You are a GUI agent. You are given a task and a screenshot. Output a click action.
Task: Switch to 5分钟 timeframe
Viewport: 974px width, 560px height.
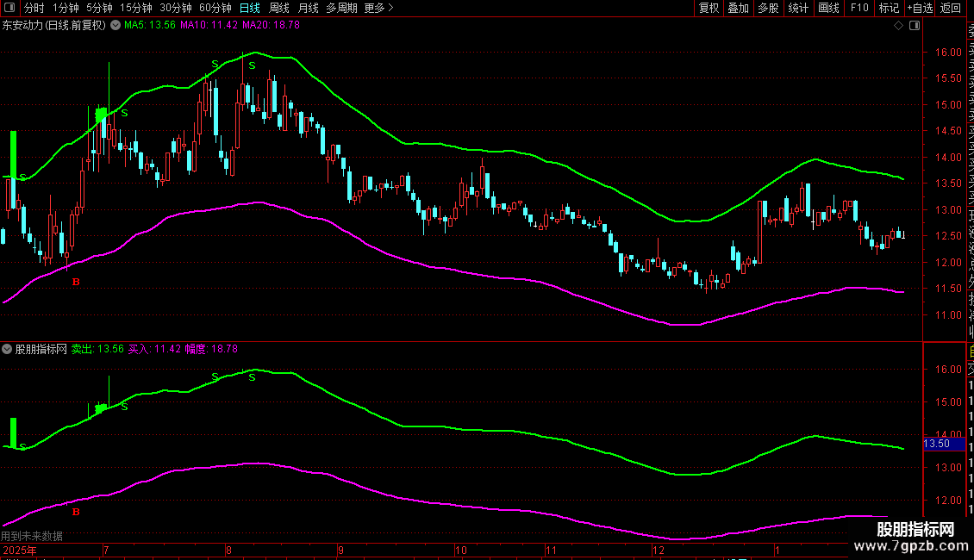point(99,9)
